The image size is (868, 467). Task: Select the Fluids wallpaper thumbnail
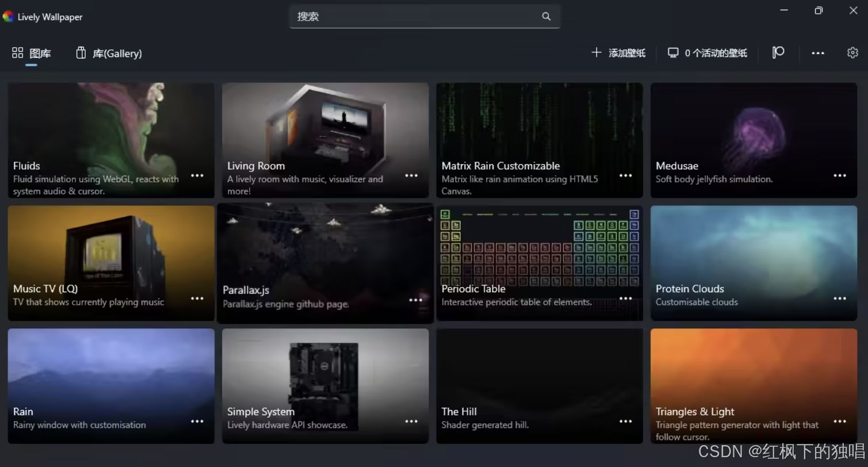[111, 140]
